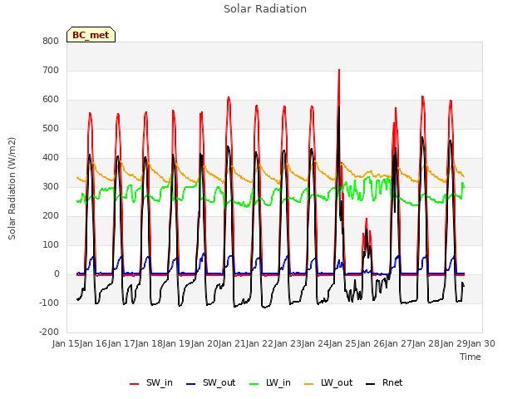Click the LW_out legend label
This screenshot has height=399, width=532.
coord(337,382)
